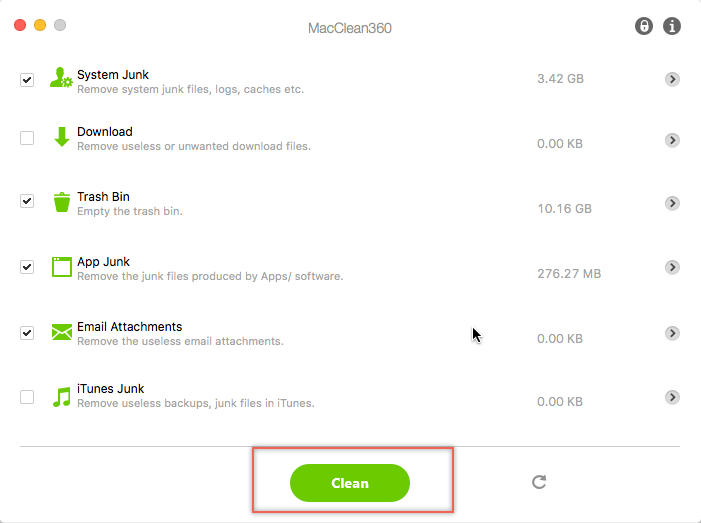This screenshot has width=701, height=523.
Task: Show Email Attachments details arrow
Action: coord(672,333)
